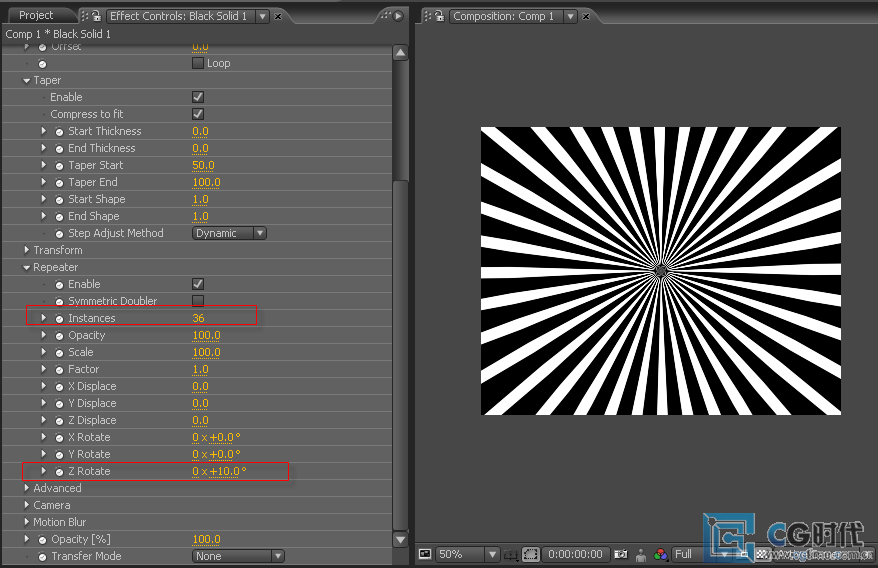This screenshot has height=568, width=878.
Task: Click the Effect Controls scrollbar down arrow
Action: (400, 540)
